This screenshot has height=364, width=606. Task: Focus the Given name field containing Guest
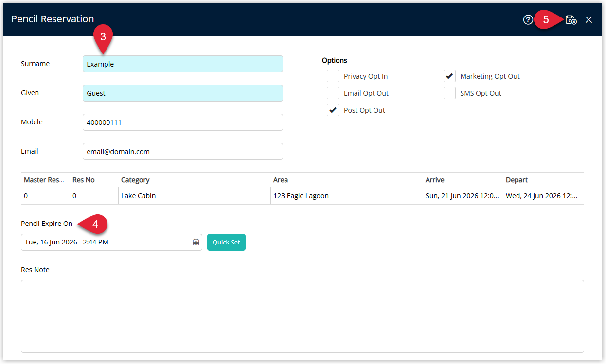pyautogui.click(x=183, y=93)
